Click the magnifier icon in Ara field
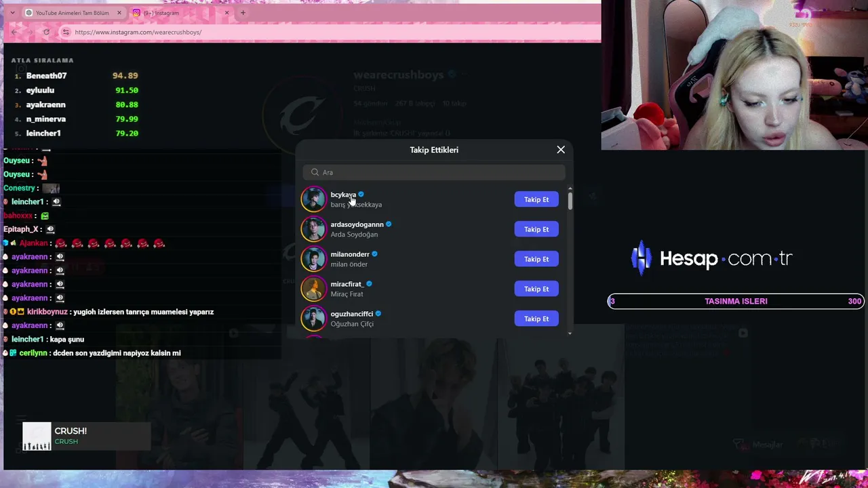 [x=315, y=172]
